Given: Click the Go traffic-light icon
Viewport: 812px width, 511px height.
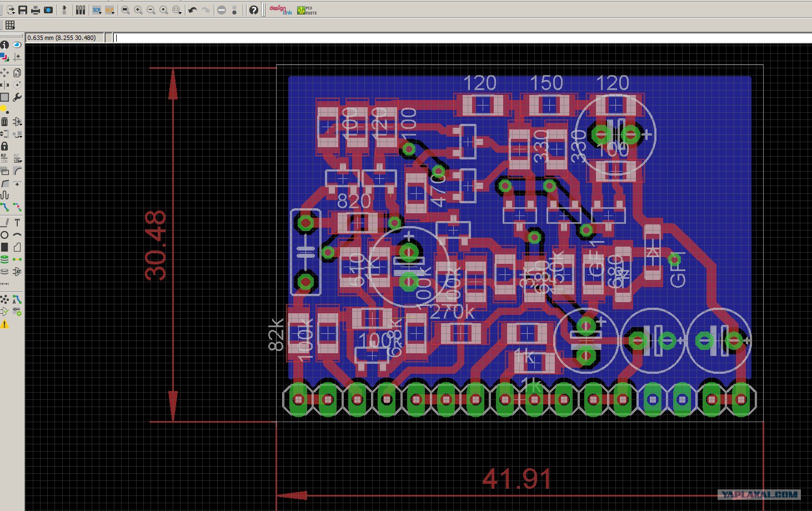Looking at the screenshot, I should pyautogui.click(x=234, y=10).
